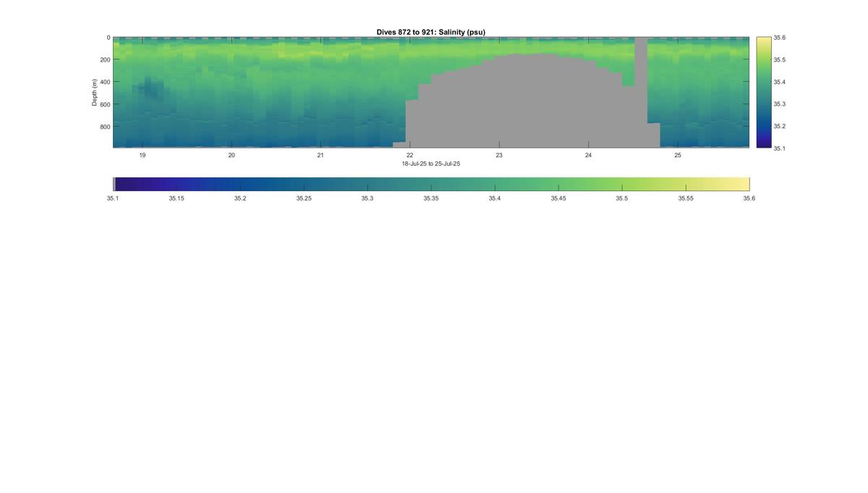Screen dimensions: 868x493
Task: Click the vertical colorbar label '35.5'
Action: click(780, 60)
